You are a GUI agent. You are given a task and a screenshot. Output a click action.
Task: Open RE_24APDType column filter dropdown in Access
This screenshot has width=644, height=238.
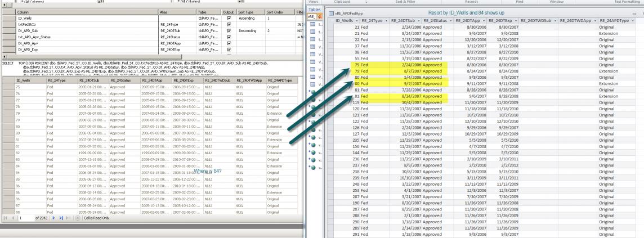(634, 20)
